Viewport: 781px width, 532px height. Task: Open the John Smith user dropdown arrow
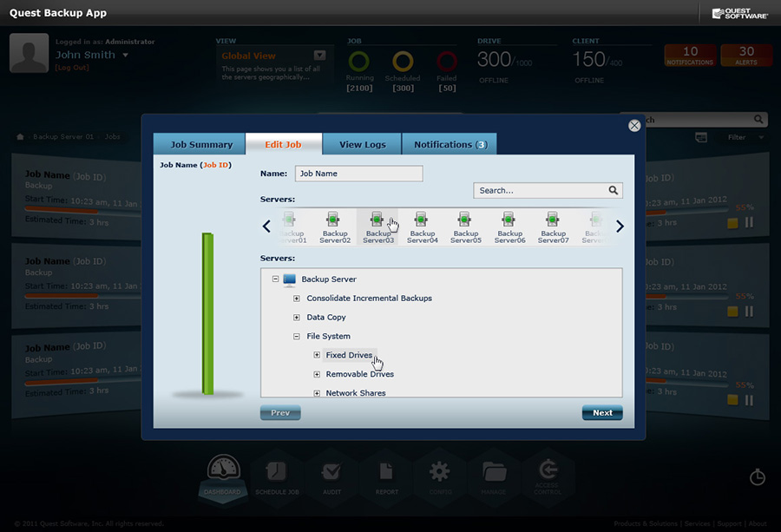tap(126, 55)
